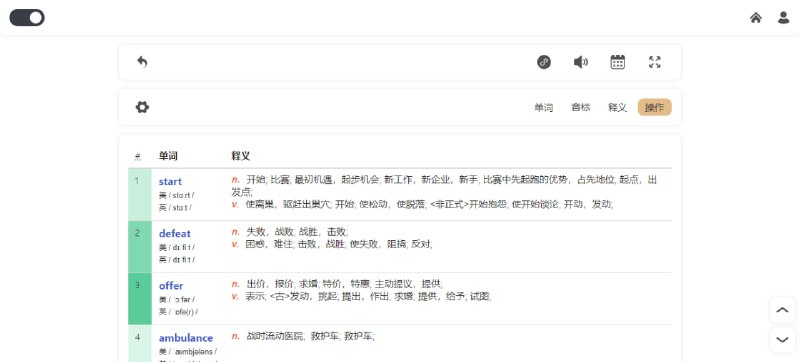Open the word link start
The width and height of the screenshot is (800, 362).
pos(170,182)
